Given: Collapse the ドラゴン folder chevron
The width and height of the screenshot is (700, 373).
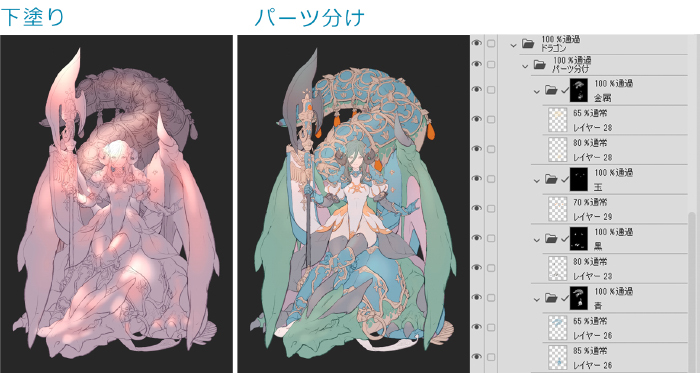Looking at the screenshot, I should (513, 45).
